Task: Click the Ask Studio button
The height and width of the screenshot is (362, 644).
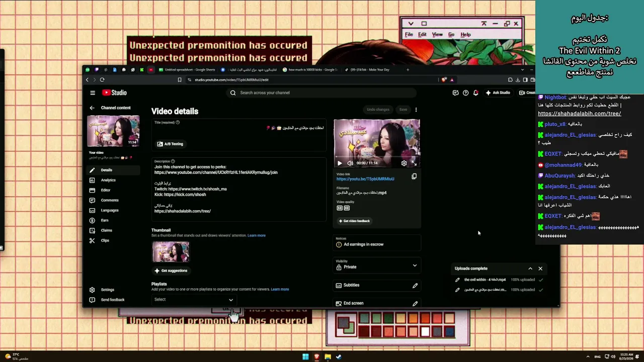Action: (x=498, y=93)
